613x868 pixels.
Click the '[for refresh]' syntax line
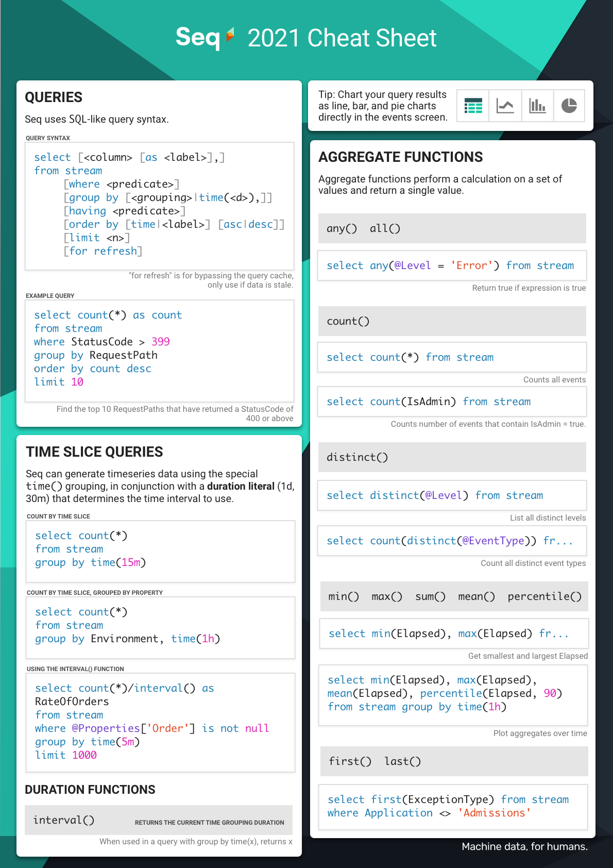pos(103,251)
